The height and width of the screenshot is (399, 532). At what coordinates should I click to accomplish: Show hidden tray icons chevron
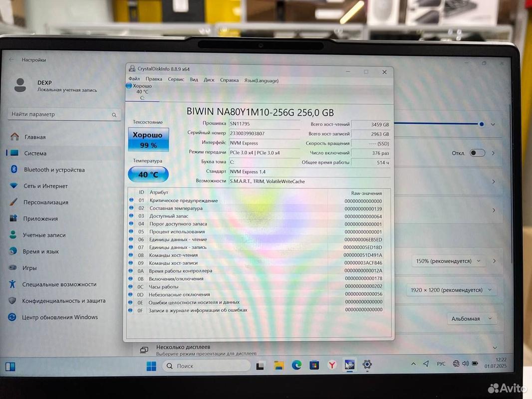pyautogui.click(x=413, y=364)
